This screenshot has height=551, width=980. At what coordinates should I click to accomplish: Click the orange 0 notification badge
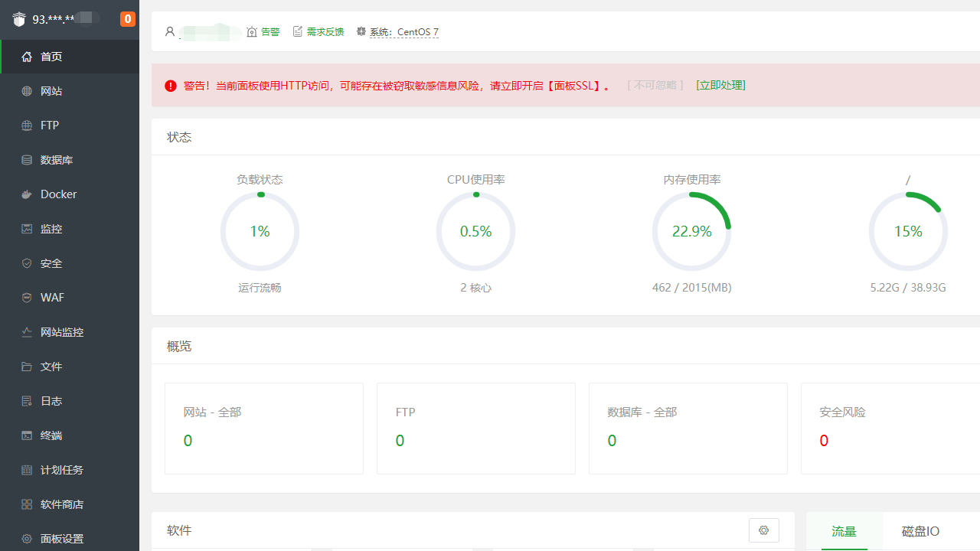128,19
